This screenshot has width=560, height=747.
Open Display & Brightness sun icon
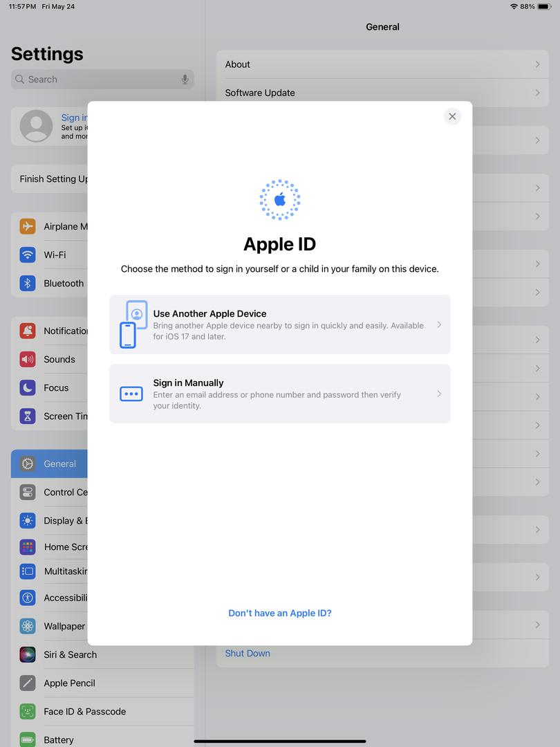click(28, 521)
